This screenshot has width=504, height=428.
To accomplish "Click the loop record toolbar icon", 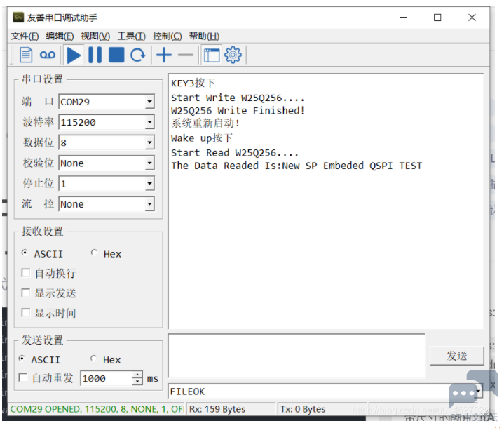I will pyautogui.click(x=47, y=55).
